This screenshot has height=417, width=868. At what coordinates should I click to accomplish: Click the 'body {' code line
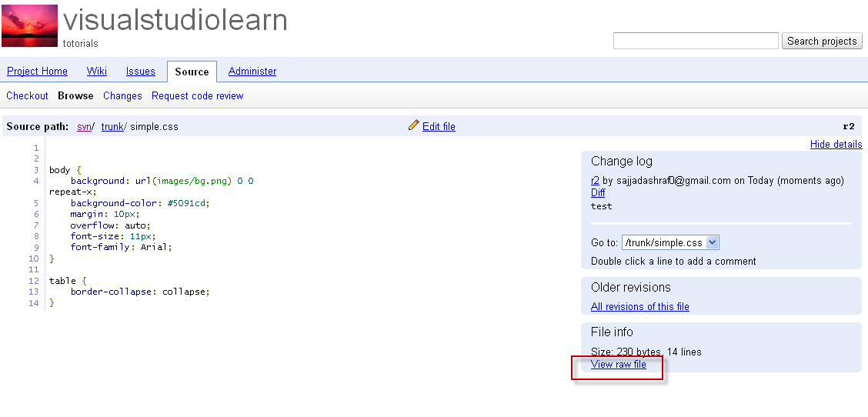(65, 170)
